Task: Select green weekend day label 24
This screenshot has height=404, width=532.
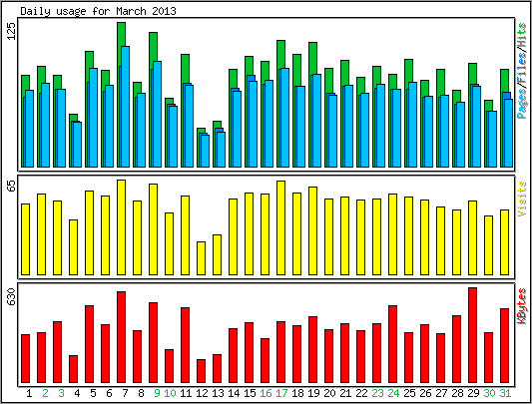Action: (393, 393)
